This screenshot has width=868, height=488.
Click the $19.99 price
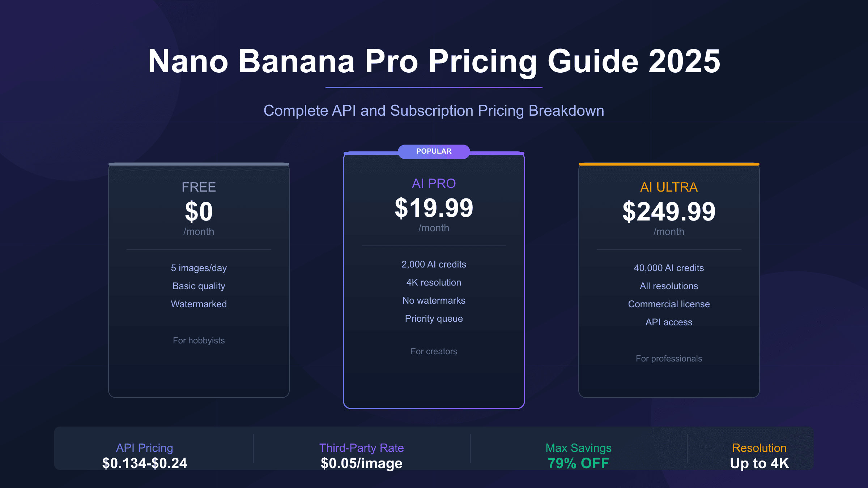click(434, 208)
